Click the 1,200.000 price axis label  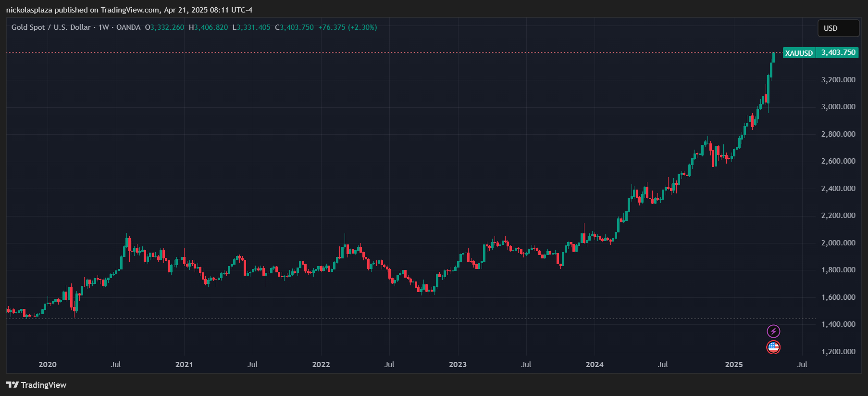pyautogui.click(x=838, y=352)
